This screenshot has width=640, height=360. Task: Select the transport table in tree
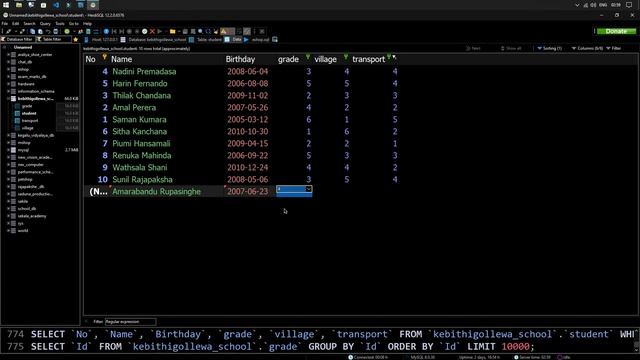30,120
